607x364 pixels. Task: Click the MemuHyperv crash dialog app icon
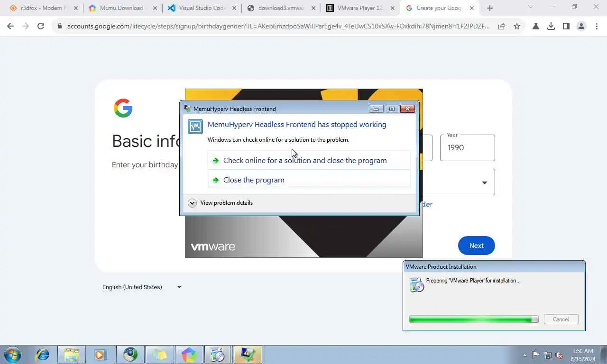coord(195,127)
